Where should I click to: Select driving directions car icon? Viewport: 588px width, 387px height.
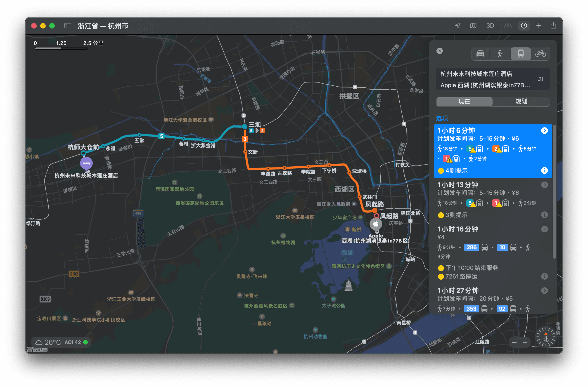coord(480,54)
